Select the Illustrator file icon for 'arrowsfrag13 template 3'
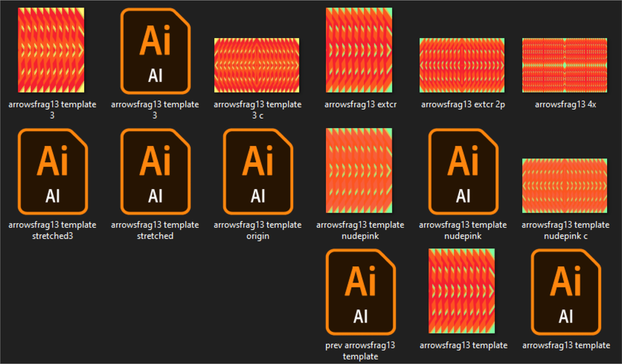 [155, 51]
